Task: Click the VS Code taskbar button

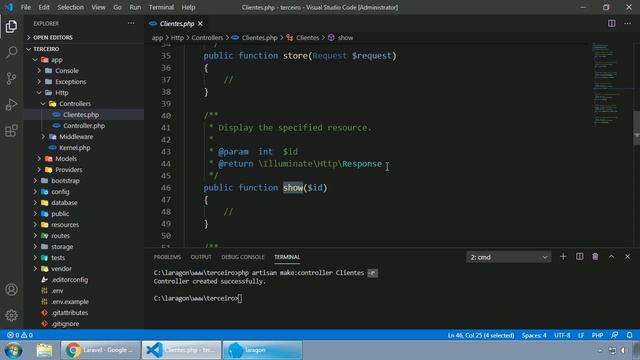Action: 181,350
